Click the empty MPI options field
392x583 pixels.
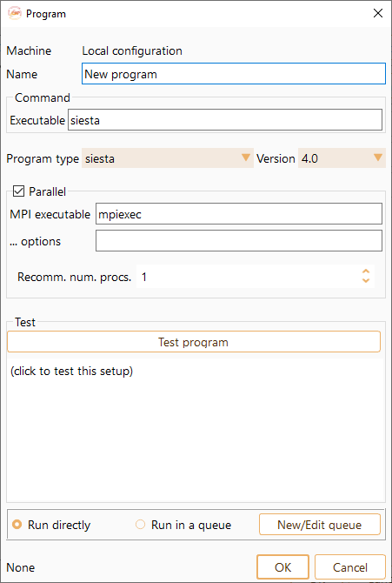[239, 241]
